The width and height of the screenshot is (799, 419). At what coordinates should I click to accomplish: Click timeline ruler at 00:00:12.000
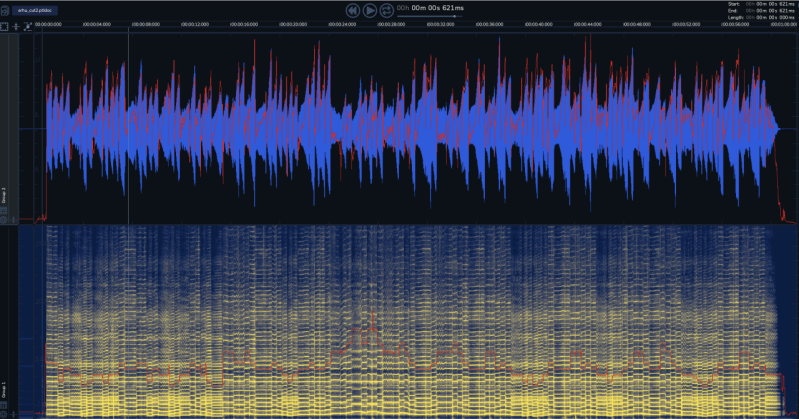point(196,24)
